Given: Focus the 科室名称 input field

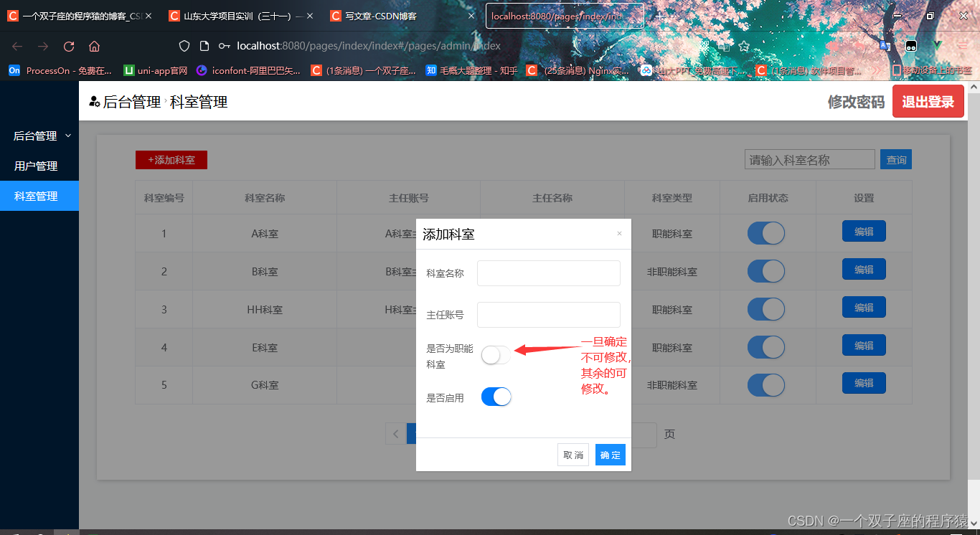Looking at the screenshot, I should tap(549, 273).
